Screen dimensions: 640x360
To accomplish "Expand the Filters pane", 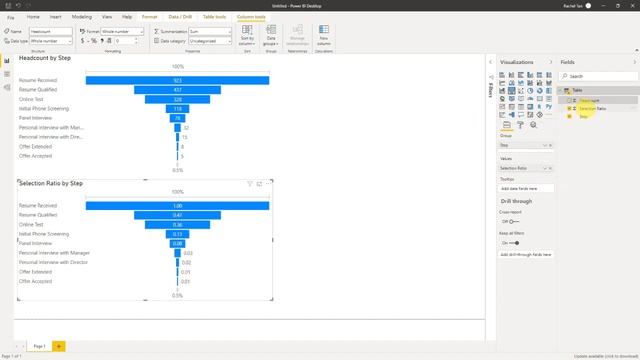I will tap(491, 62).
